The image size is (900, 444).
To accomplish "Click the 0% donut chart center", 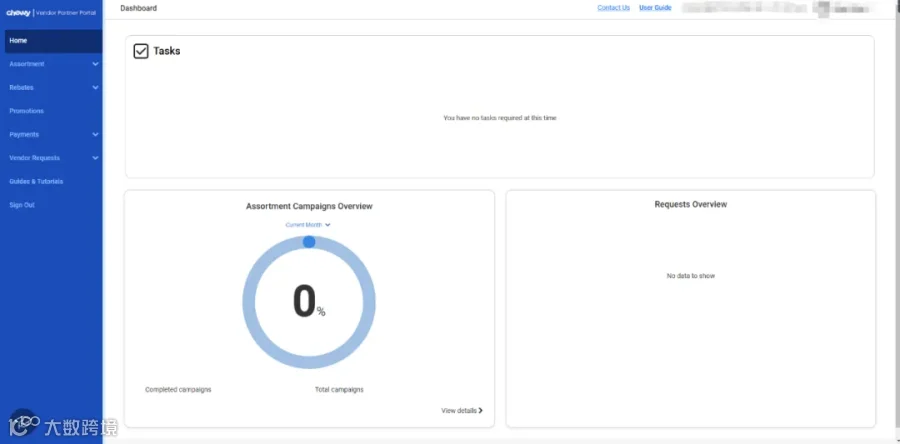I will 309,302.
